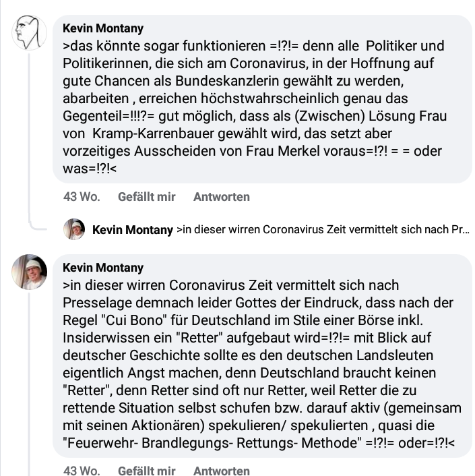Open the Kevin Montany name above 'das könnte sogar'
This screenshot has height=476, width=475.
(x=103, y=28)
